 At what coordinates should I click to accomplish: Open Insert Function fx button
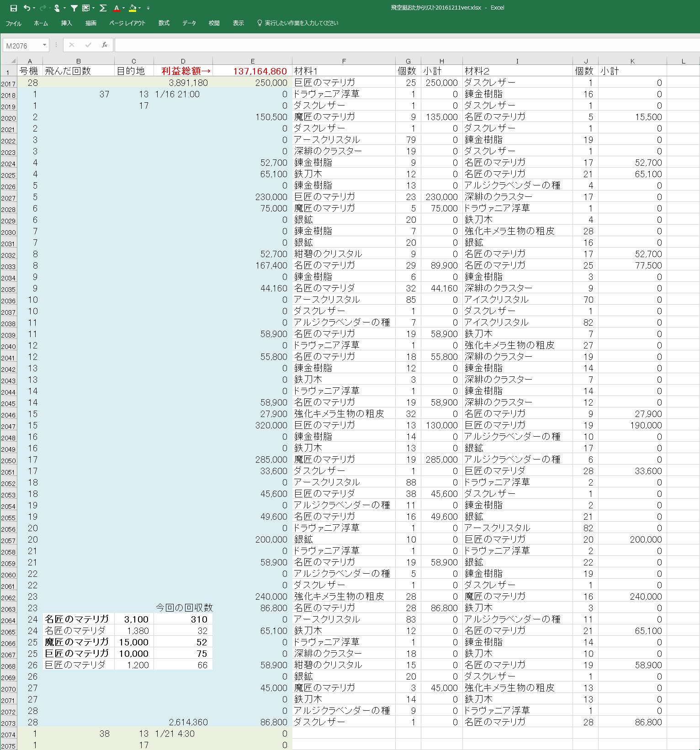tap(105, 45)
